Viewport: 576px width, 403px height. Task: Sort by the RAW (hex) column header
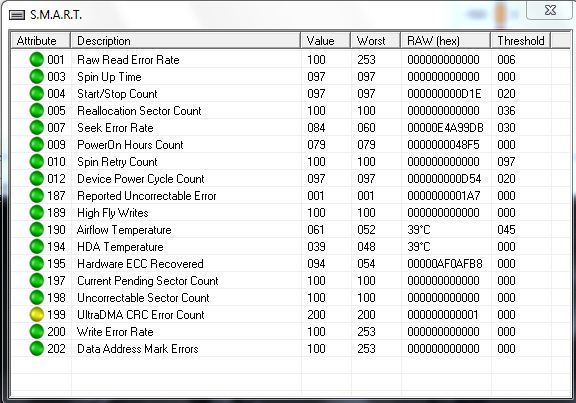tap(446, 40)
